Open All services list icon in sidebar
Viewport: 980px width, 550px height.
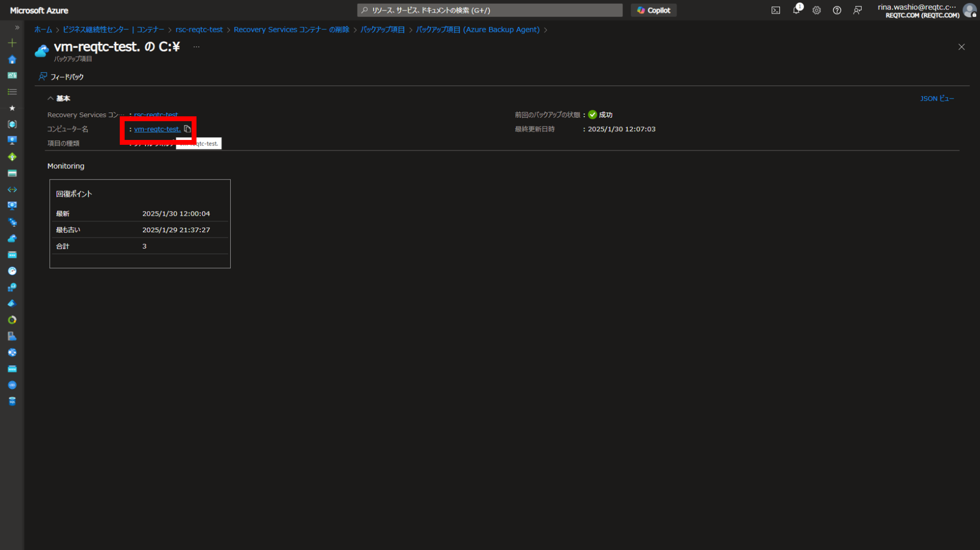pyautogui.click(x=12, y=92)
